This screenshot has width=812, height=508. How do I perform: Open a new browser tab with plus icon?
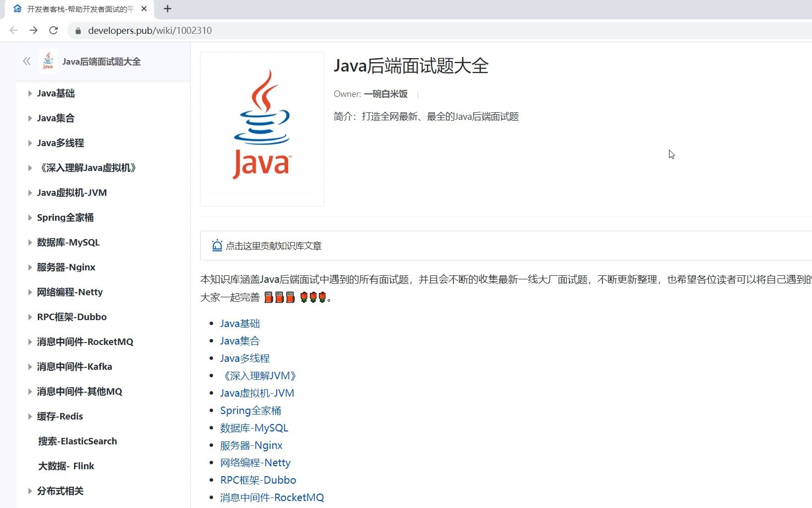167,8
